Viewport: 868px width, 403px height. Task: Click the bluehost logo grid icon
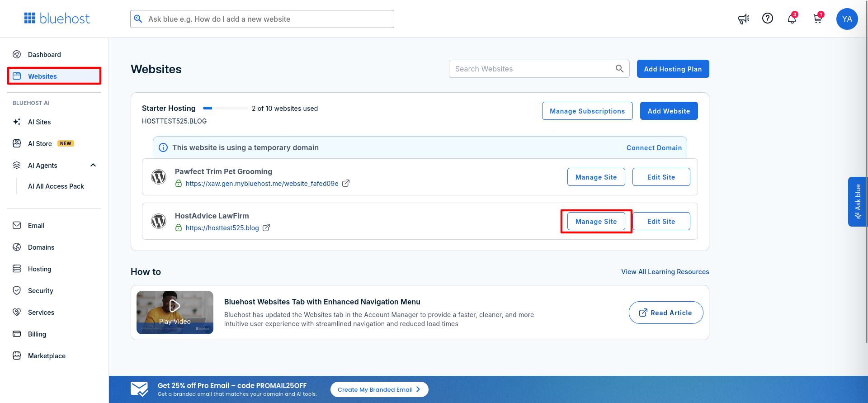[x=30, y=18]
